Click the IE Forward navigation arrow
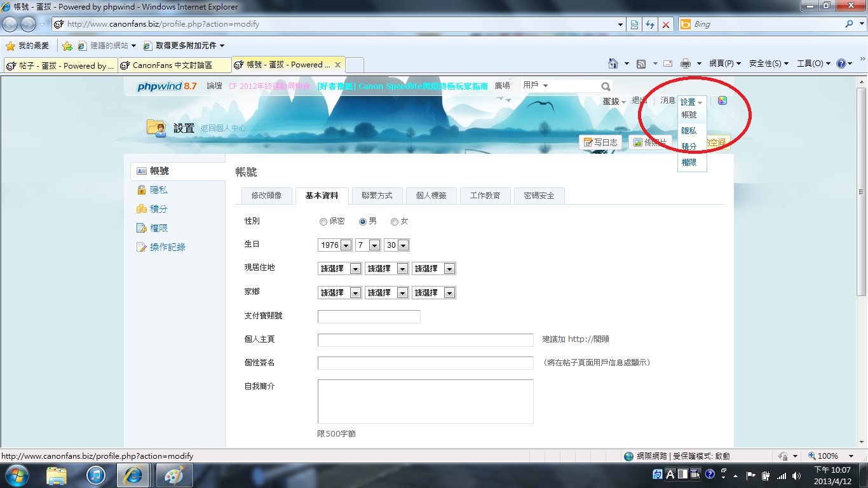Image resolution: width=868 pixels, height=488 pixels. 29,24
